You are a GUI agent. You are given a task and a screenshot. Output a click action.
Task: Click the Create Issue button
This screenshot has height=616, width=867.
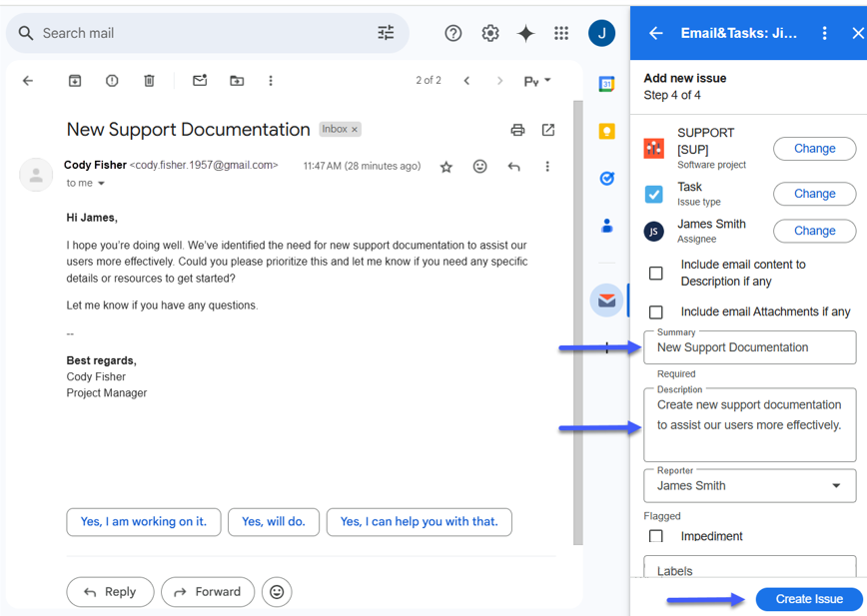(x=809, y=599)
